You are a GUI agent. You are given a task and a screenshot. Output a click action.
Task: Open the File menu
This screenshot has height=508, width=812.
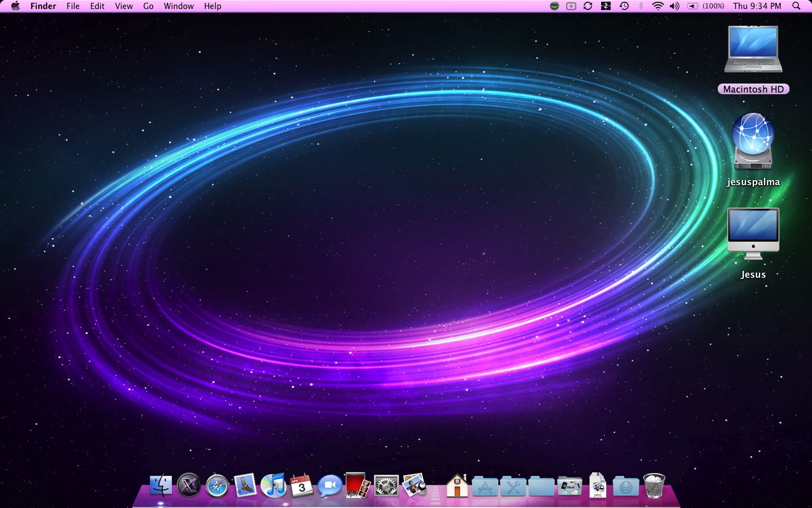pos(73,6)
